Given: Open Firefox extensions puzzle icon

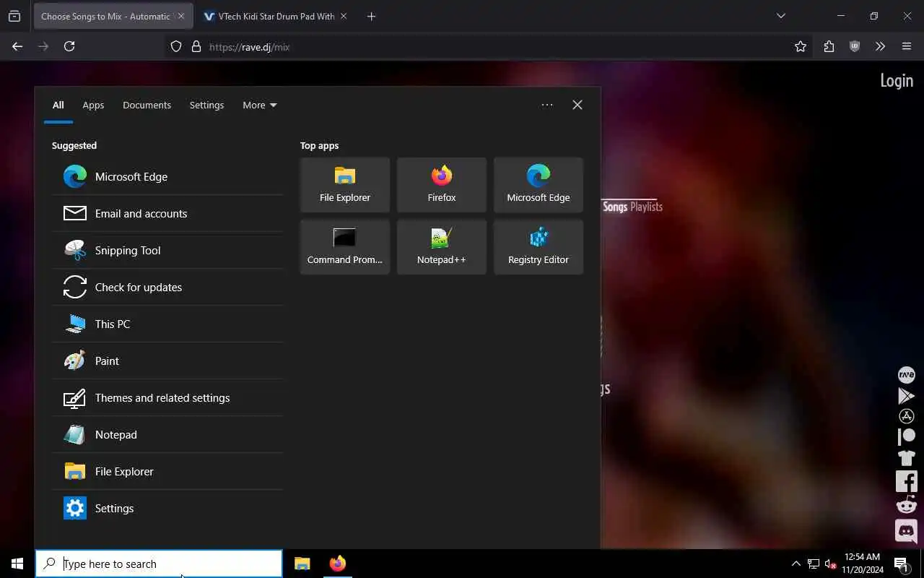Looking at the screenshot, I should (x=829, y=46).
